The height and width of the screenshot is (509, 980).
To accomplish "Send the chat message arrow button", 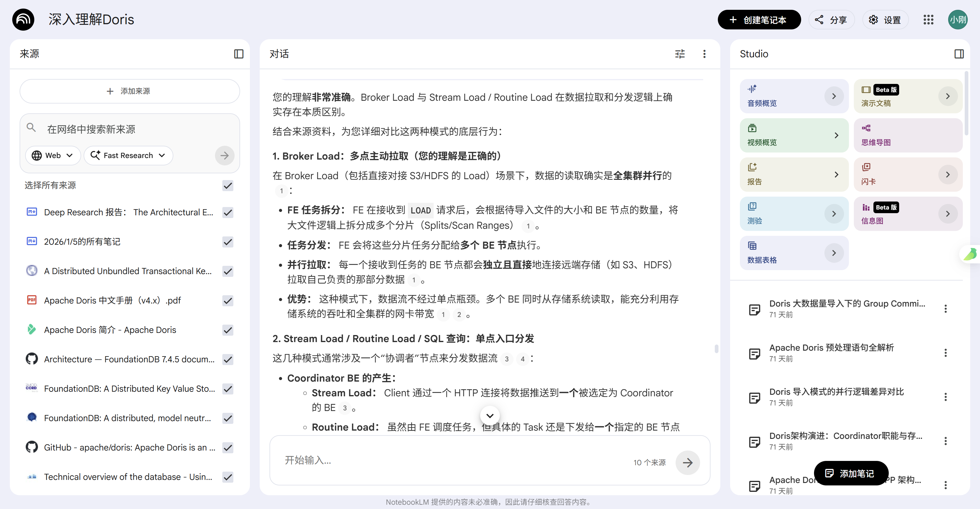I will coord(688,462).
